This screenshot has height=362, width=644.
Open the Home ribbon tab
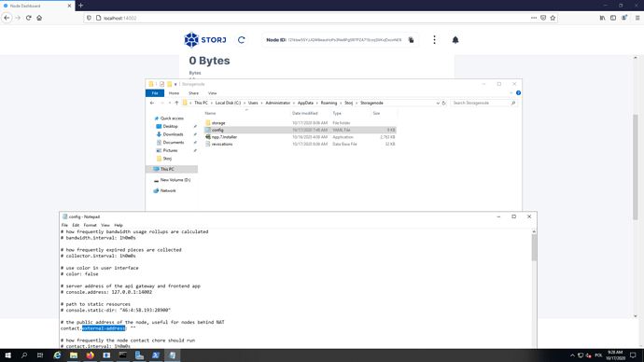tap(174, 93)
